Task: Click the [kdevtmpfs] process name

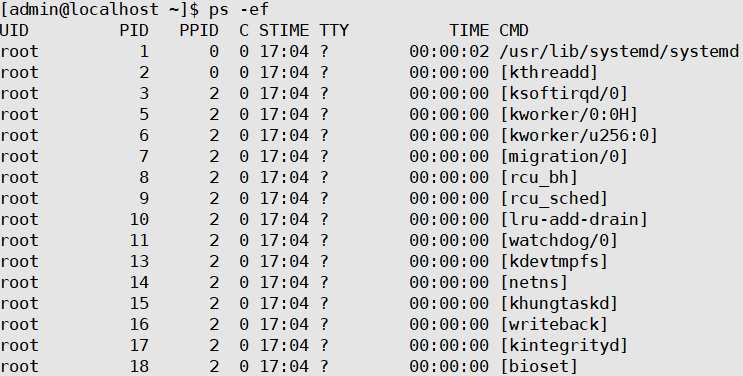Action: point(554,261)
